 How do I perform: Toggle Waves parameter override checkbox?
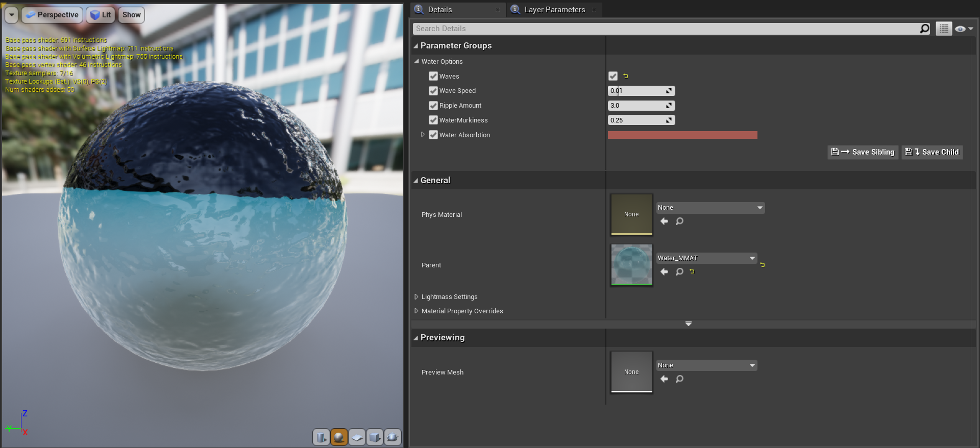point(433,76)
